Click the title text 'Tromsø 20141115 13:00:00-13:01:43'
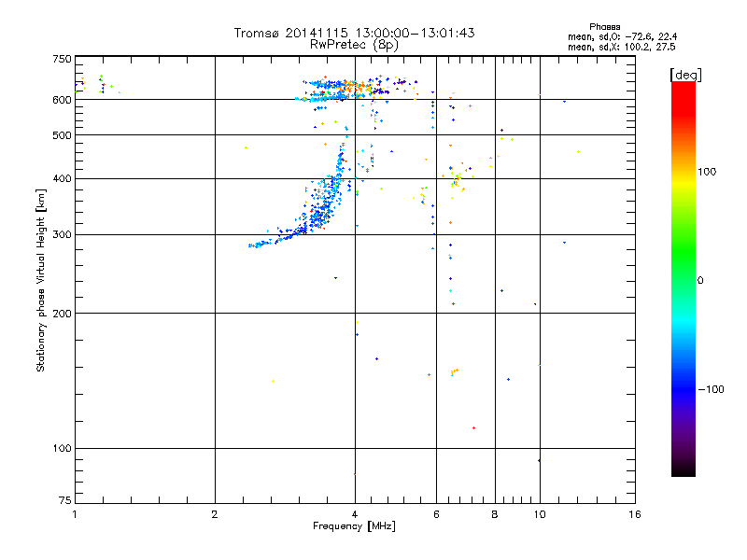Screen dimensions: 747x560 [x=354, y=33]
